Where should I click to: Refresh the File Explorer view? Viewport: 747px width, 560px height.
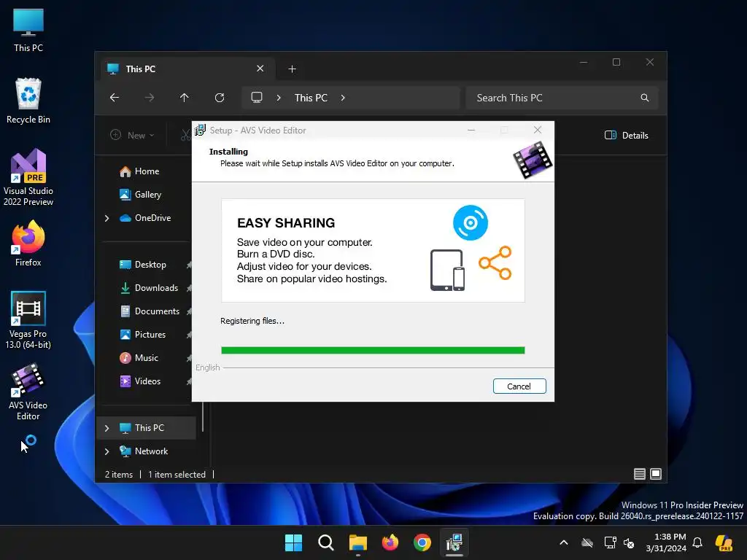[220, 98]
